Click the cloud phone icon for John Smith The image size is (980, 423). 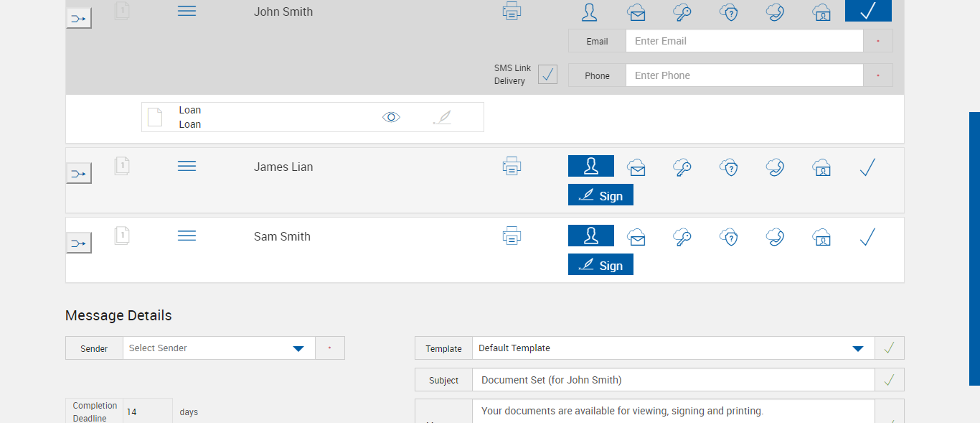click(x=775, y=11)
